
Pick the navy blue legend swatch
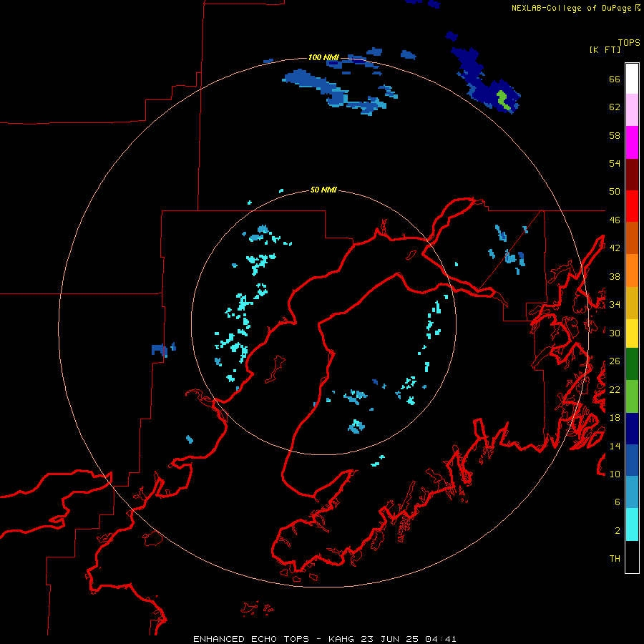[x=632, y=429]
